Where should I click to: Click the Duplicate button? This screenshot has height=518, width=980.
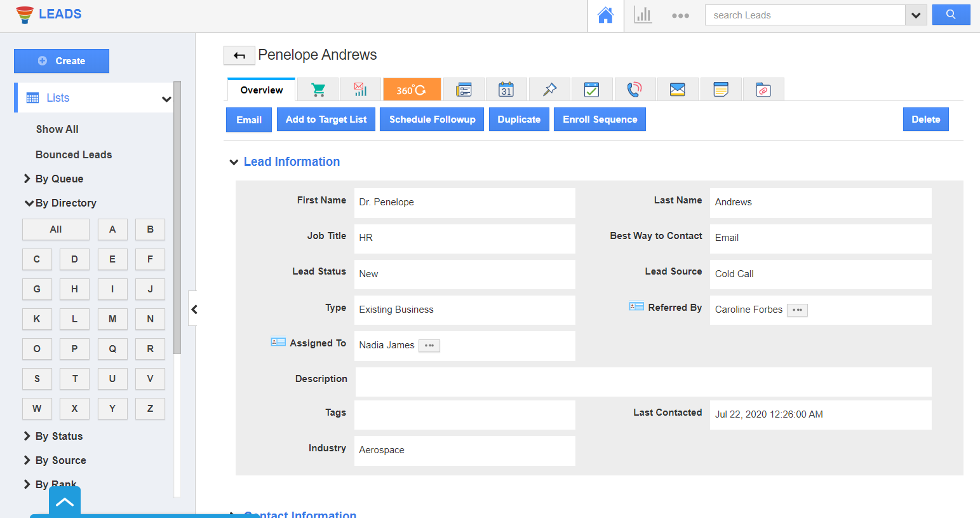[x=519, y=119]
